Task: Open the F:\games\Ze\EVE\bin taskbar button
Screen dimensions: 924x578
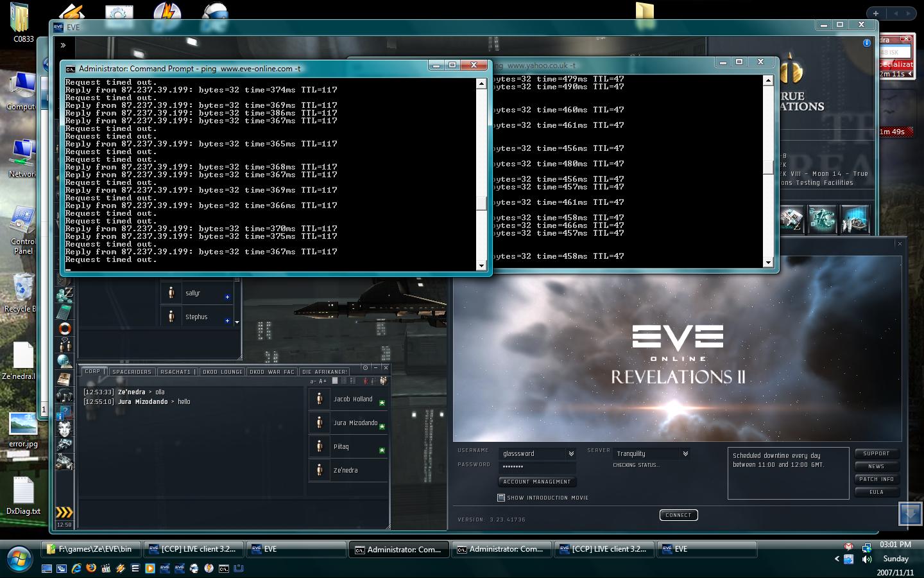Action: pos(92,549)
